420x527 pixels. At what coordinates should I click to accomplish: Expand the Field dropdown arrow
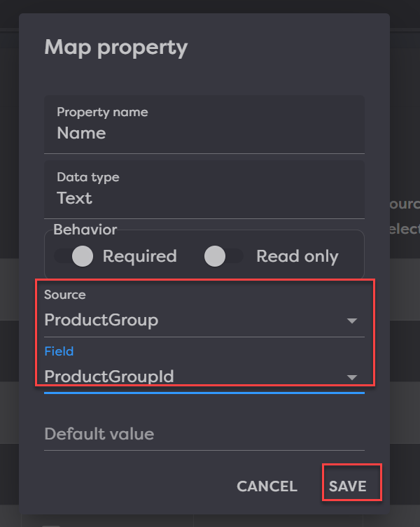[x=351, y=377]
